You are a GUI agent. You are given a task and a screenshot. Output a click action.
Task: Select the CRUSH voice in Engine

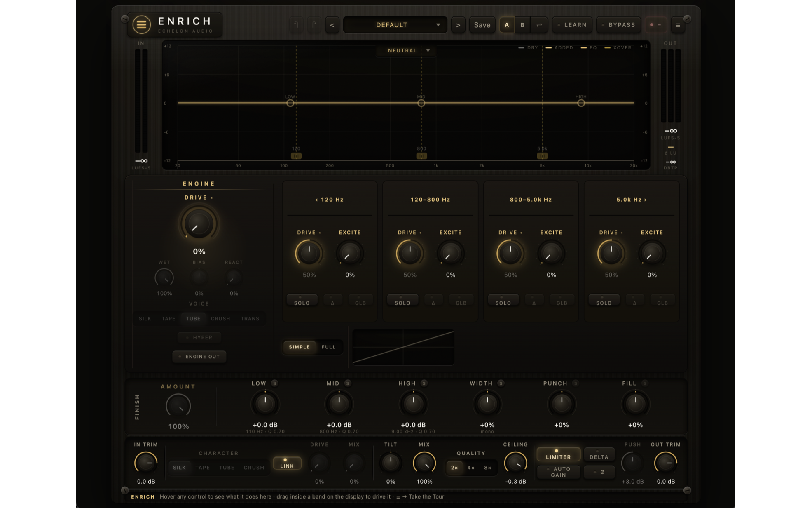[220, 319]
